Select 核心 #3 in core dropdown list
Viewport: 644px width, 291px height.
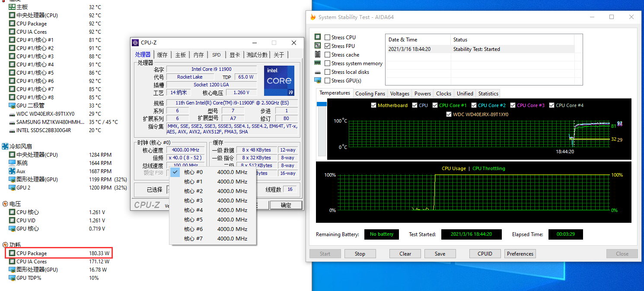coord(213,200)
